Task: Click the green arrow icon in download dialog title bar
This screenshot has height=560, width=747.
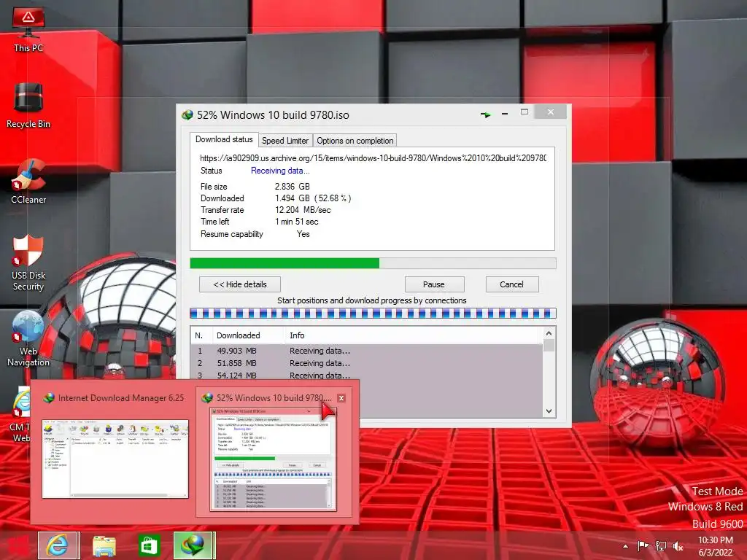Action: [485, 114]
